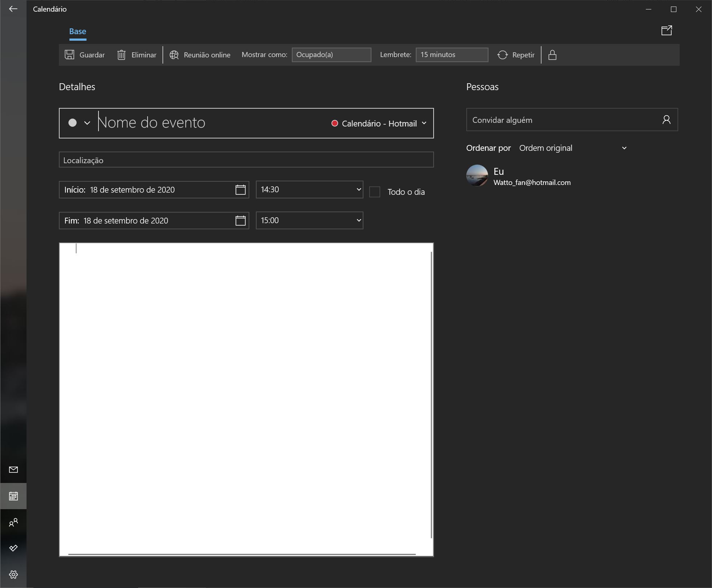This screenshot has height=588, width=712.
Task: Click the back arrow in the title bar
Action: click(x=13, y=9)
